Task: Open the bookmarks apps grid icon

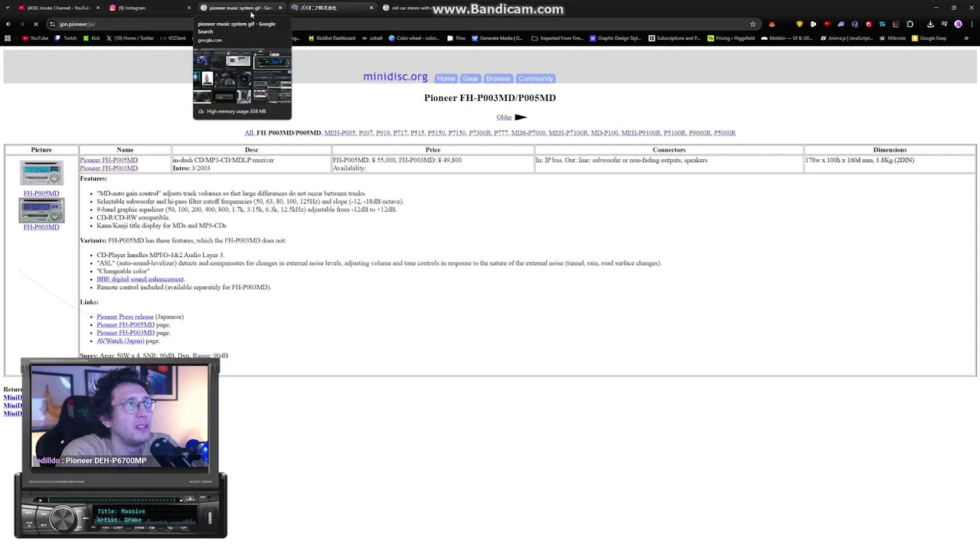Action: 8,38
